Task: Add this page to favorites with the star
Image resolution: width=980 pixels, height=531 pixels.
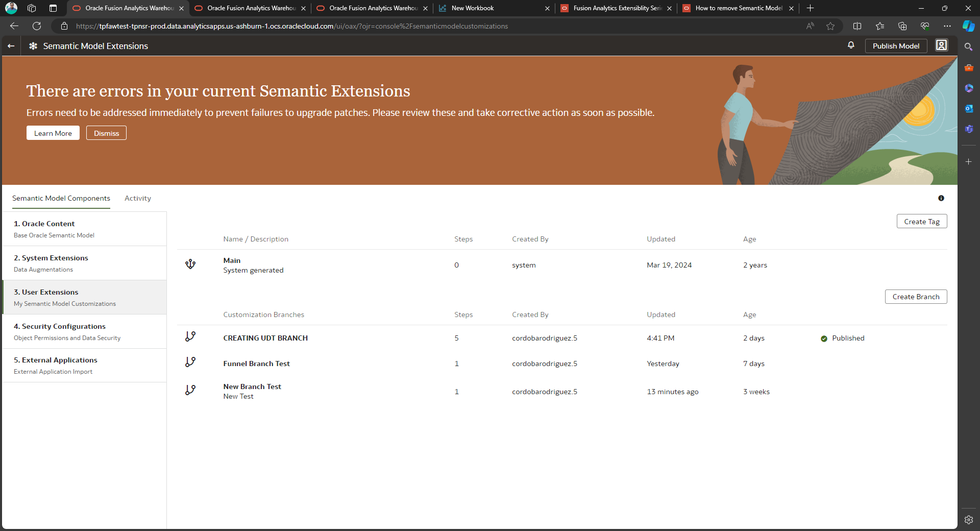Action: [x=830, y=26]
